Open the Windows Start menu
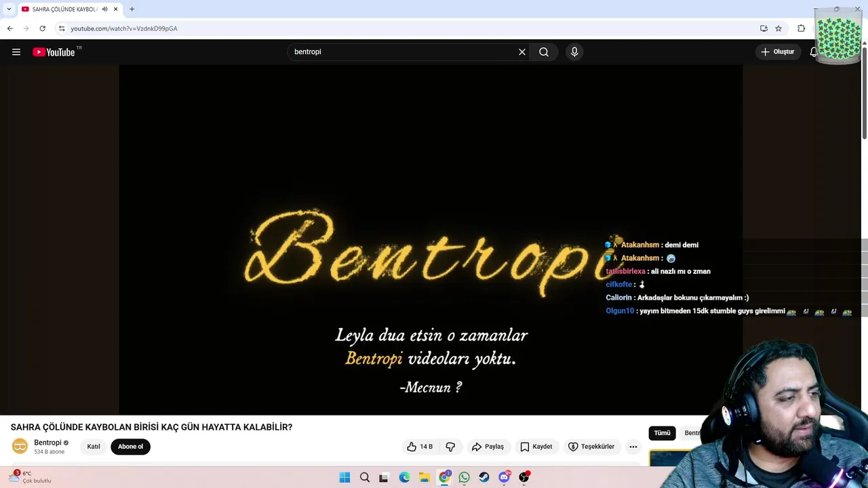 point(344,477)
